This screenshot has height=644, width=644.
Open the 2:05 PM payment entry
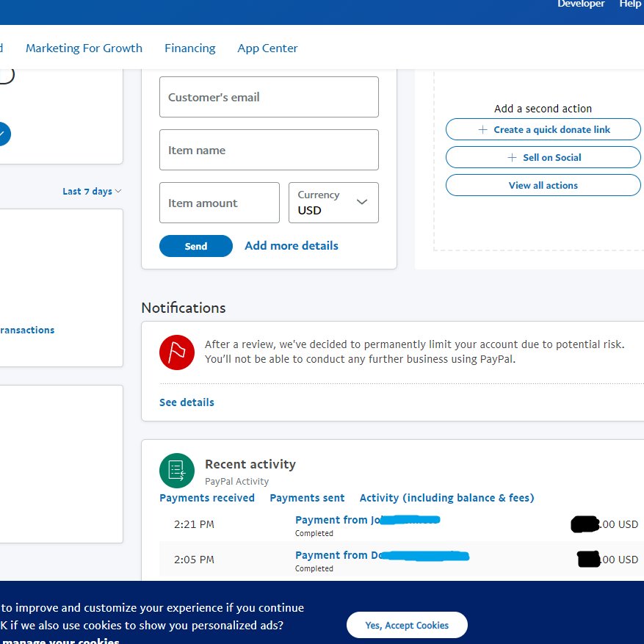(401, 560)
